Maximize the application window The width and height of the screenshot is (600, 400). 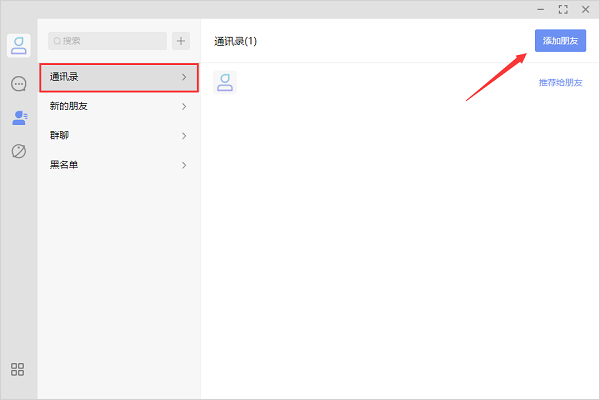(563, 10)
